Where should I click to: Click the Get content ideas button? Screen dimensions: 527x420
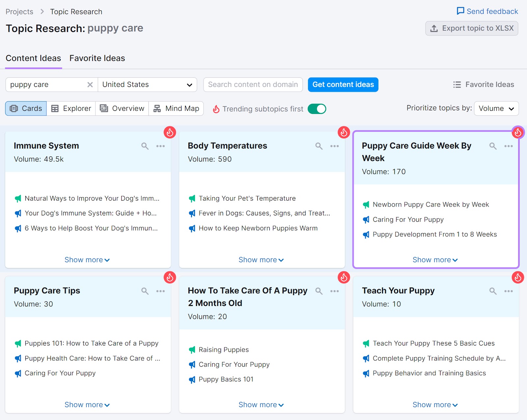point(343,85)
